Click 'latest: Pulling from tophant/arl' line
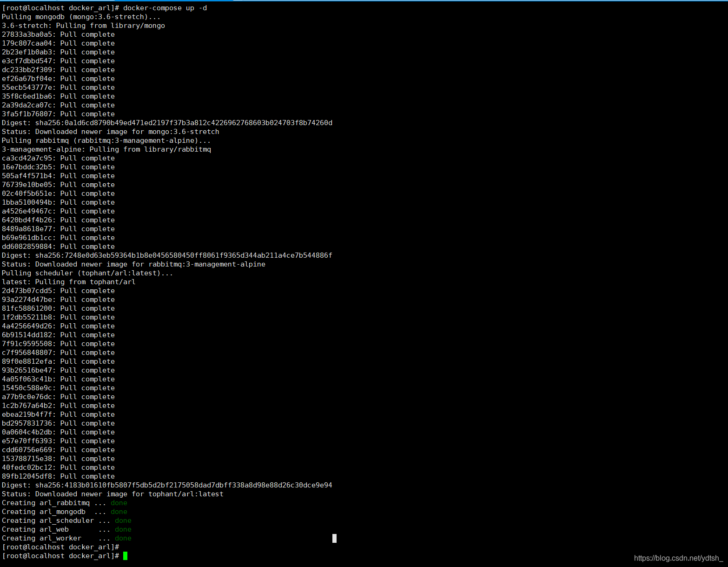This screenshot has height=567, width=728. (x=69, y=282)
